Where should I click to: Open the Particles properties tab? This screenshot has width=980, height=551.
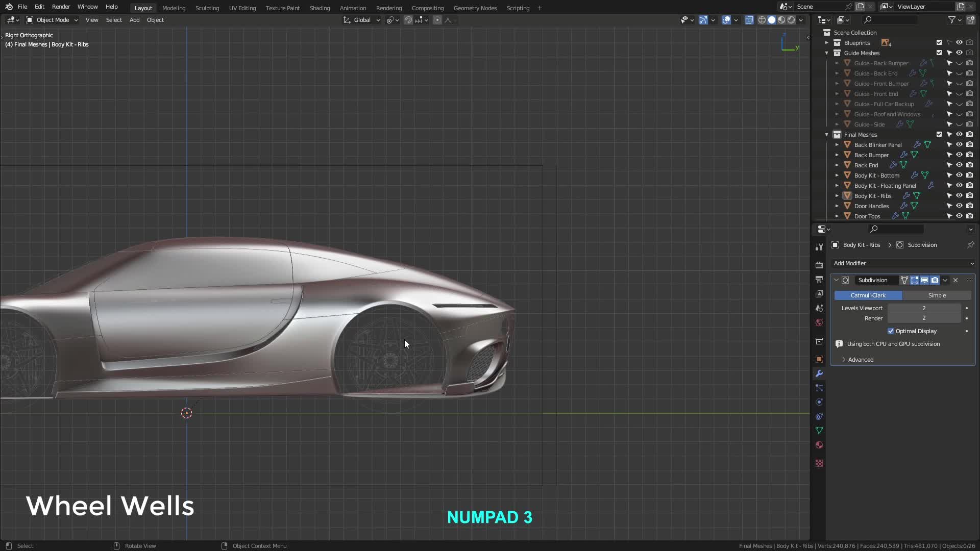pos(819,388)
